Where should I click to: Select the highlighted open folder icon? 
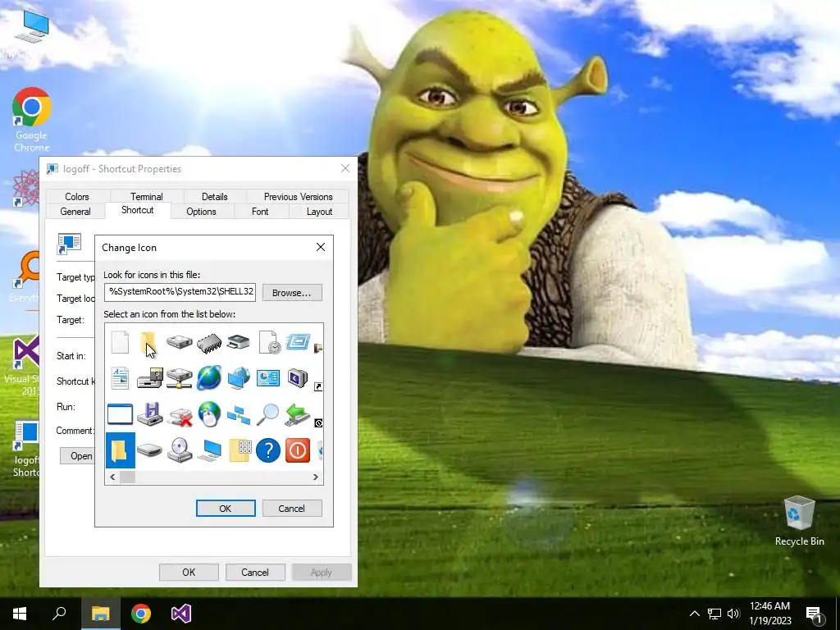[x=120, y=450]
